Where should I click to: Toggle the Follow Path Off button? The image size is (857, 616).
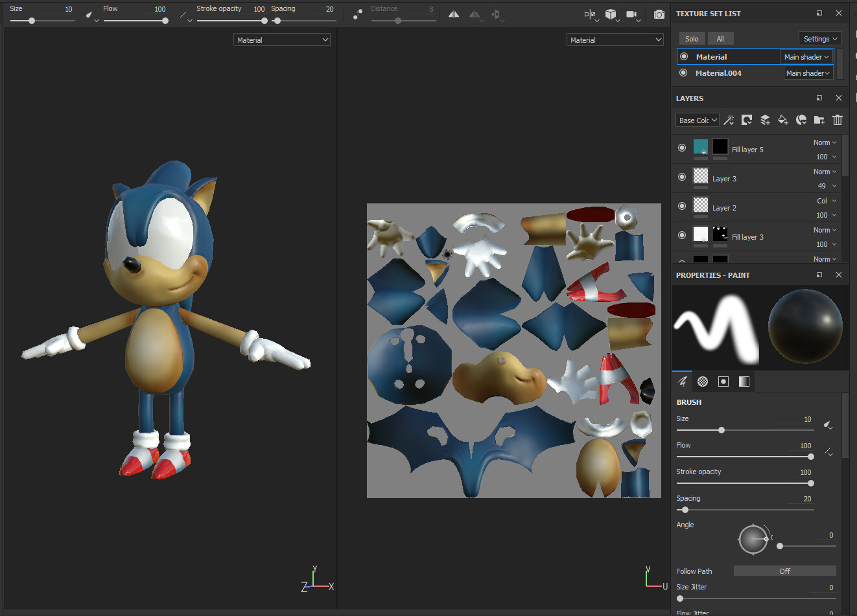784,571
